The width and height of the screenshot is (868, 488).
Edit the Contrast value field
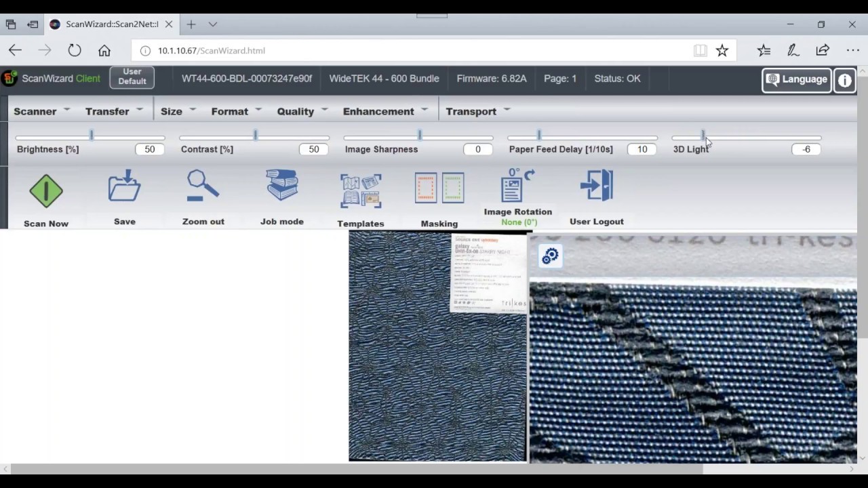click(x=313, y=149)
